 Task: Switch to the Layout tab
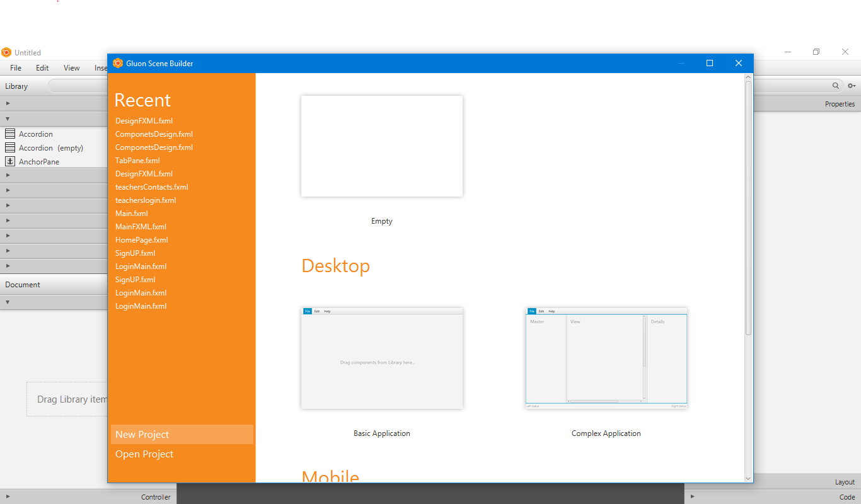click(x=845, y=481)
